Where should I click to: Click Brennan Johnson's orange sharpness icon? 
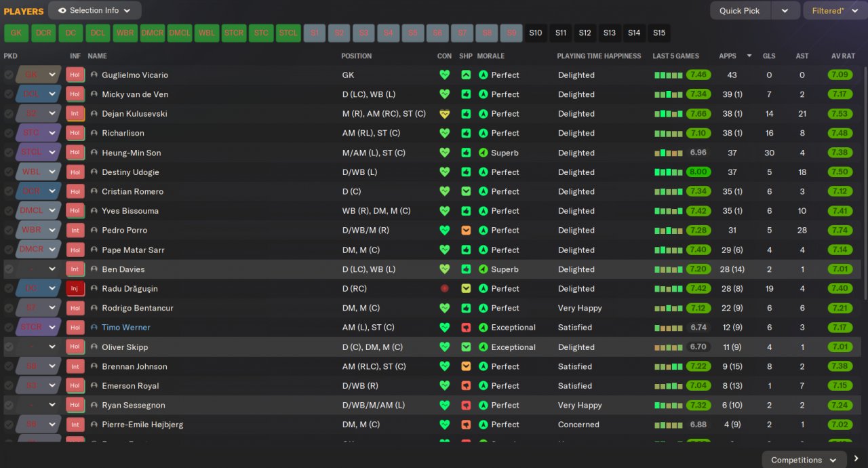466,367
